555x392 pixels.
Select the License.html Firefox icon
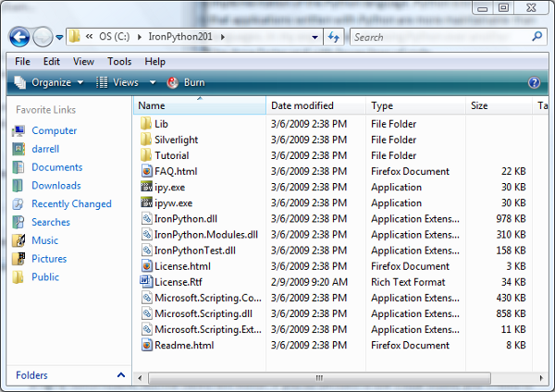[146, 266]
